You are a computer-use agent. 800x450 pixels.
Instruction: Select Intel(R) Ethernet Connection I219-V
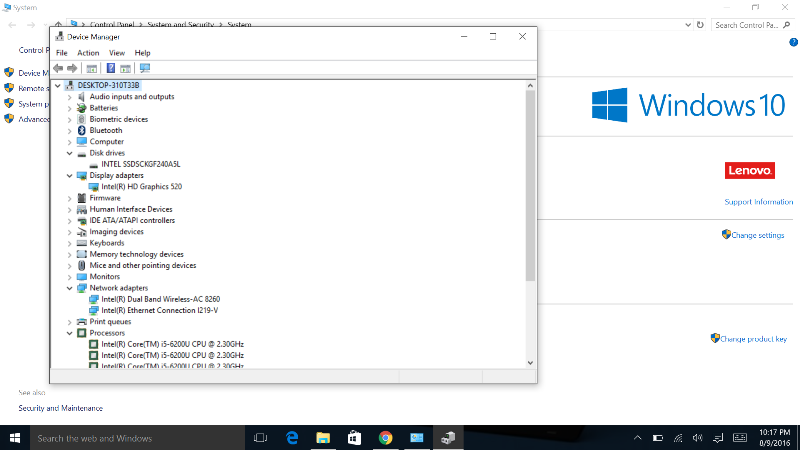coord(159,310)
